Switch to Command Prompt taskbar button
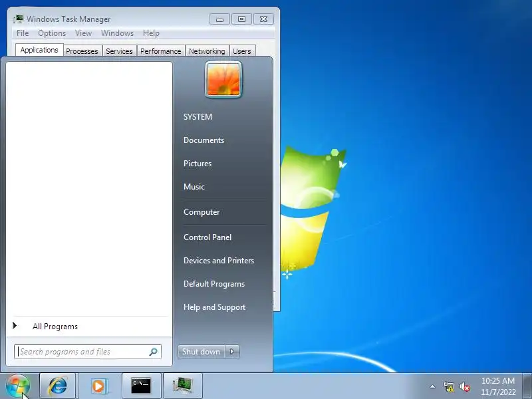 [x=141, y=386]
